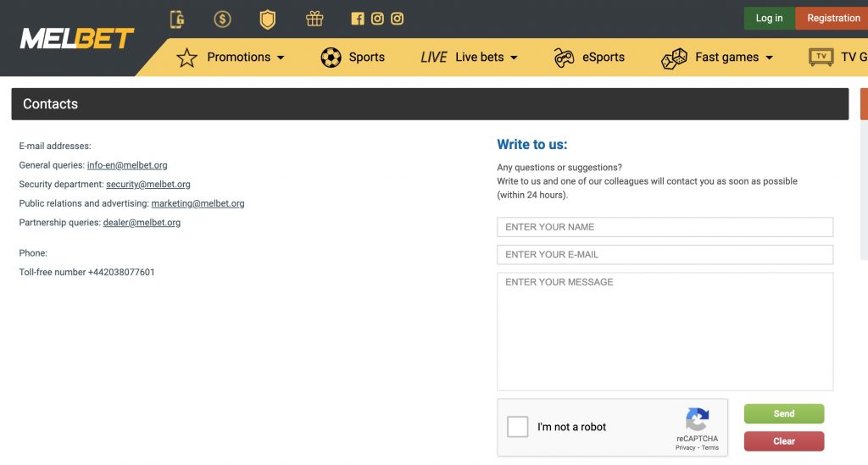Click the reCAPTCHA logo icon
Image resolution: width=868 pixels, height=465 pixels.
(x=697, y=419)
